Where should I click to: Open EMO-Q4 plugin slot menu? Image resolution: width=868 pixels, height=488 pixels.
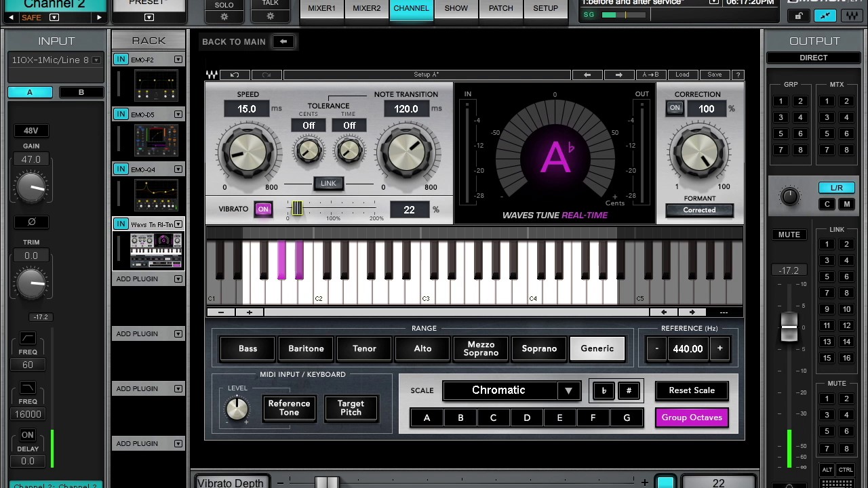tap(178, 169)
